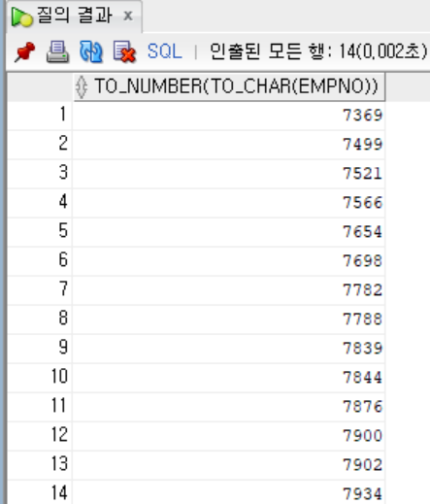Viewport: 430px width, 504px height.
Task: Select cell with value 7902
Action: click(229, 465)
